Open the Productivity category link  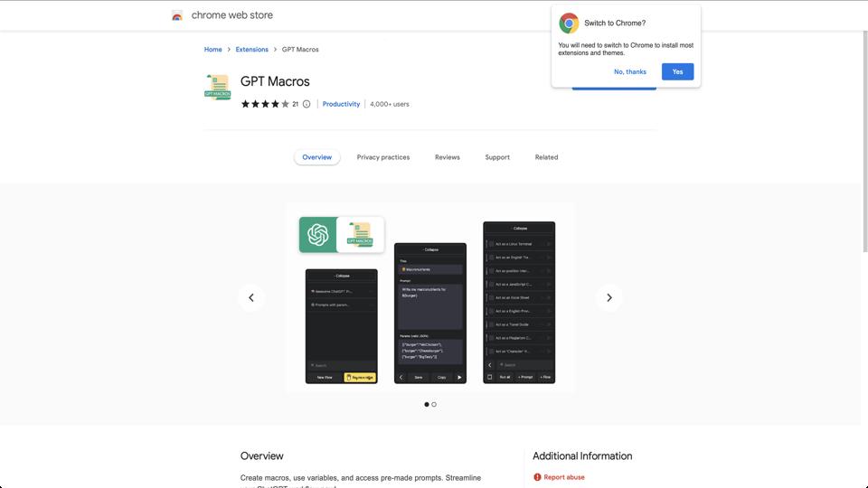[x=341, y=104]
